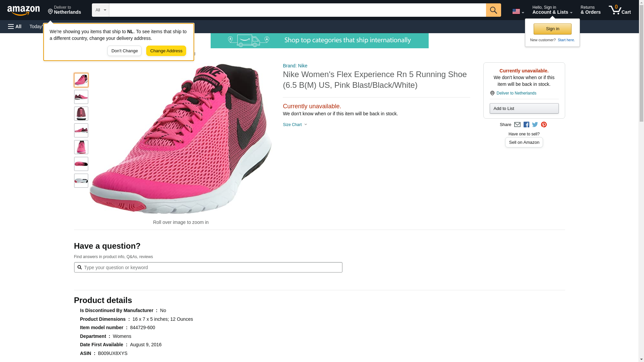
Task: Expand the All search category dropdown
Action: tap(100, 10)
